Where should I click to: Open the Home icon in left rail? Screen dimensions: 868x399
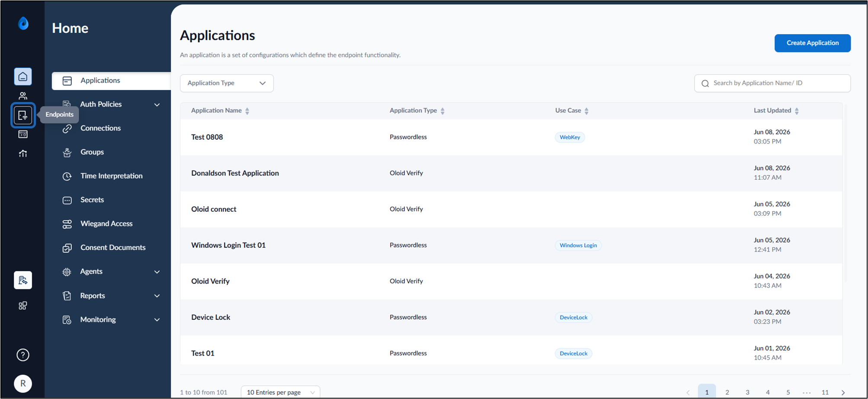pos(23,77)
